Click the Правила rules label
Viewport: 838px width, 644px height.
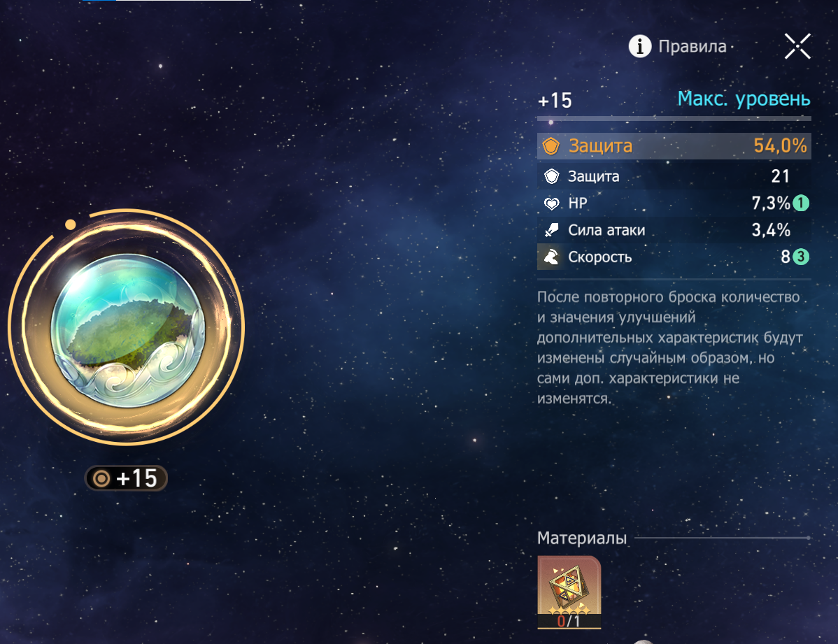692,46
